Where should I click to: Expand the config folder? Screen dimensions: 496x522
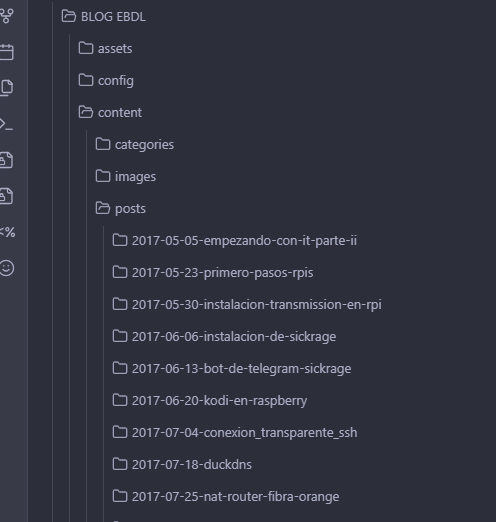point(106,80)
